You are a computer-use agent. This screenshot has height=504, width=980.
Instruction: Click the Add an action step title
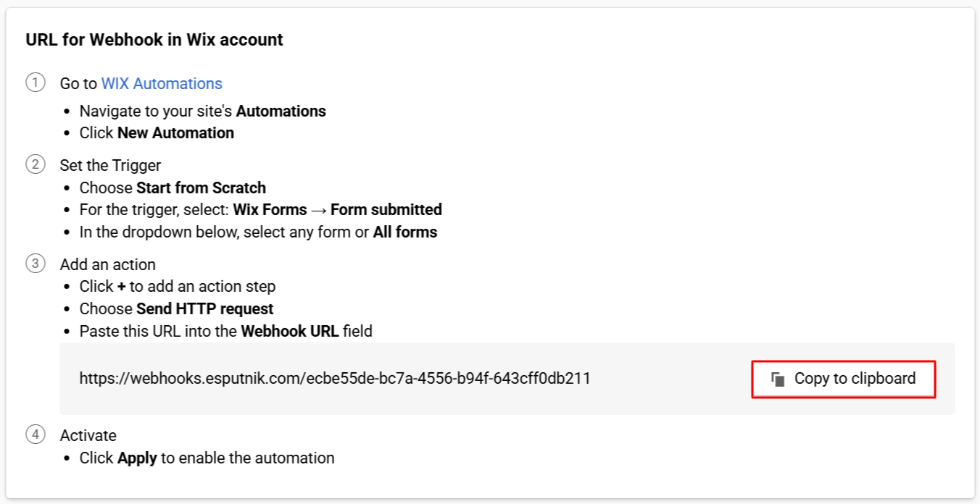tap(107, 264)
